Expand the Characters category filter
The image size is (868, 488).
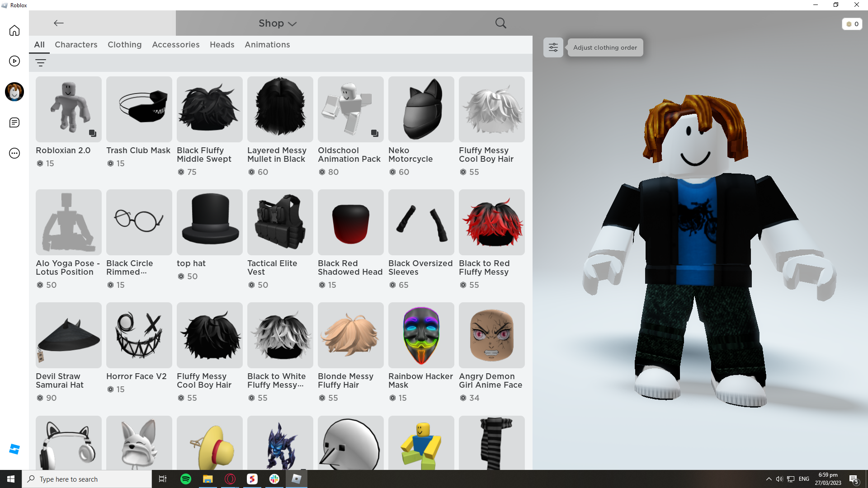pyautogui.click(x=75, y=45)
